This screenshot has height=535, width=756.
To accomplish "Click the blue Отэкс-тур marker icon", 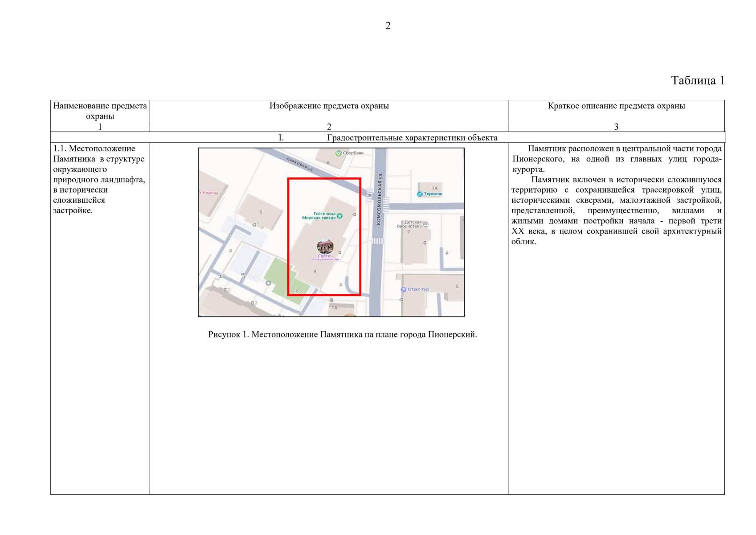I will [x=404, y=289].
